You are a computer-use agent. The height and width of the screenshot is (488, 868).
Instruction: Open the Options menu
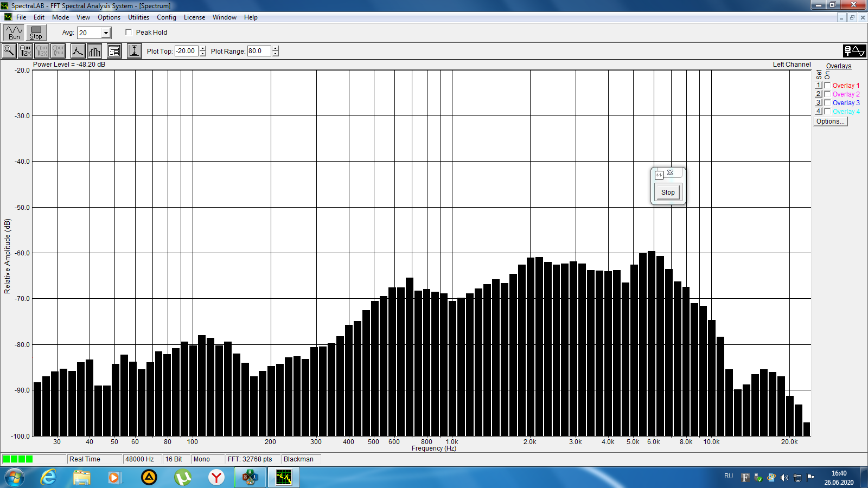click(109, 17)
